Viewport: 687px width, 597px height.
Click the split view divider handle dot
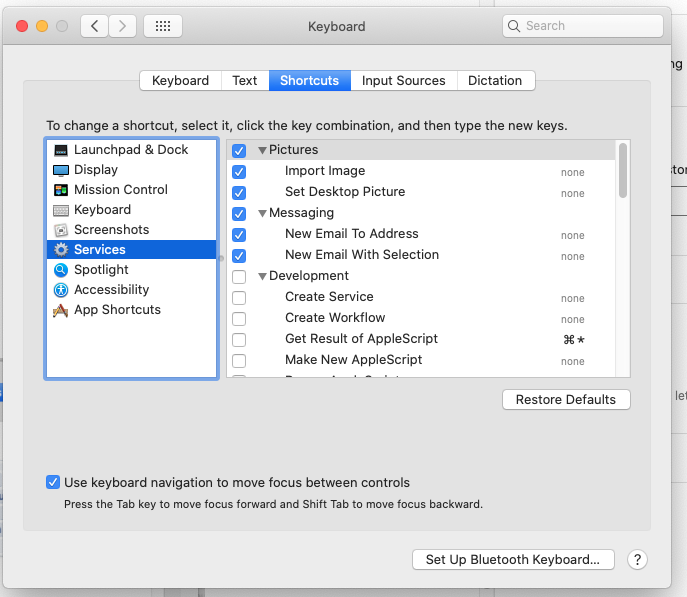(221, 258)
